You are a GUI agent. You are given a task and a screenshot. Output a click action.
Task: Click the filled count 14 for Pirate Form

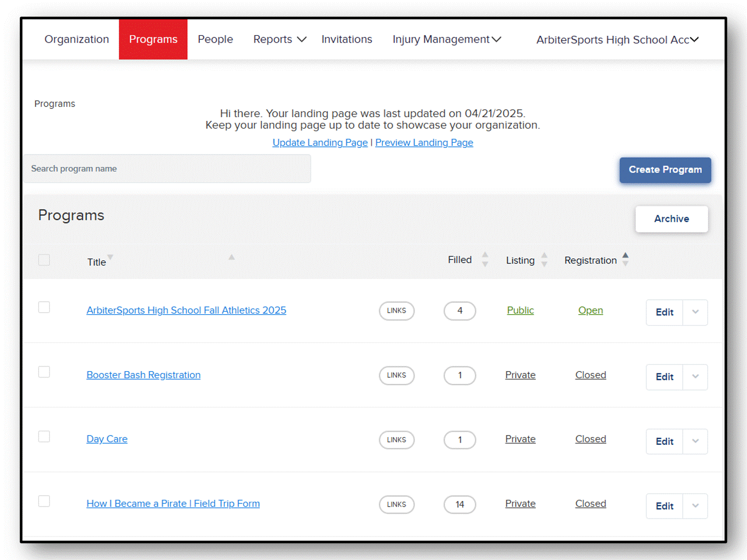460,505
